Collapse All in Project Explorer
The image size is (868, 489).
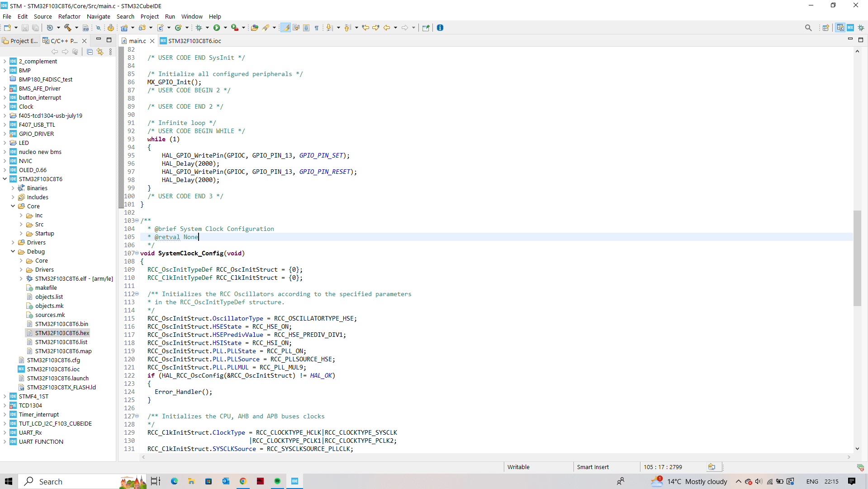(90, 52)
